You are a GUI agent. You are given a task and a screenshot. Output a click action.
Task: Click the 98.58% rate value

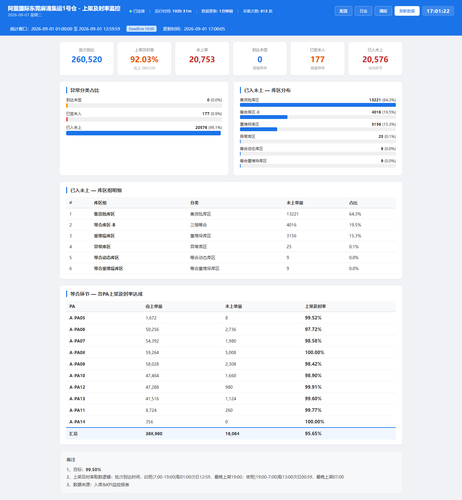click(313, 341)
